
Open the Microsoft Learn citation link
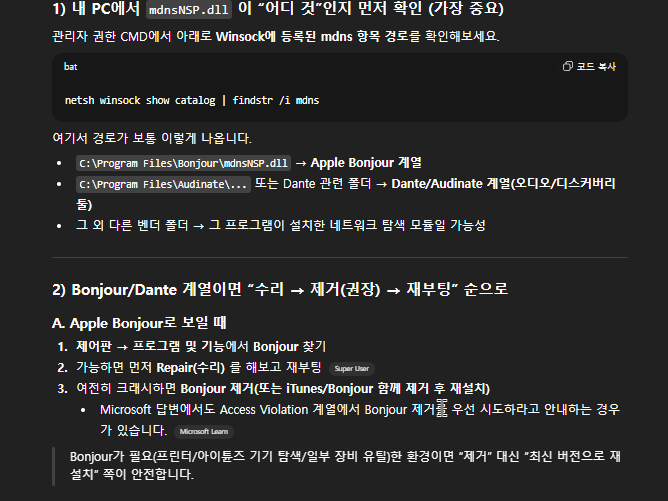pyautogui.click(x=204, y=432)
